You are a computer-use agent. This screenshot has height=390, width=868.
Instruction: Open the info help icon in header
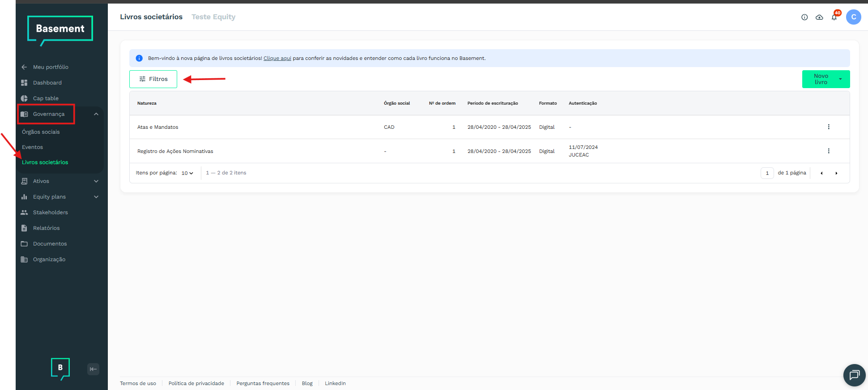coord(804,17)
